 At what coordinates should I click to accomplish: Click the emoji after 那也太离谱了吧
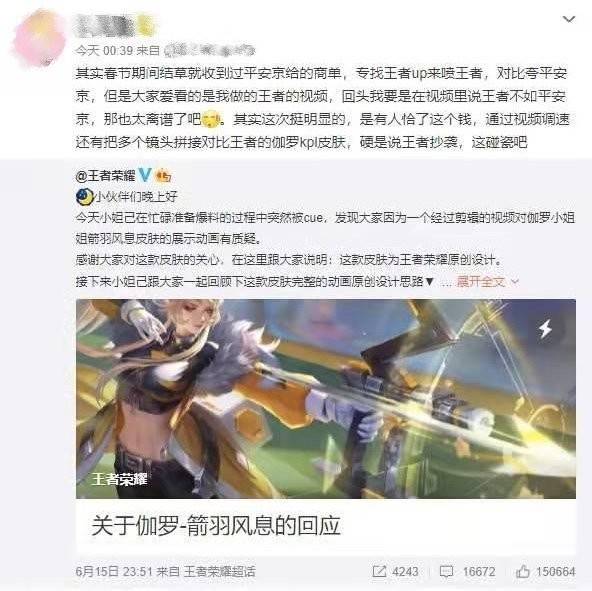212,120
